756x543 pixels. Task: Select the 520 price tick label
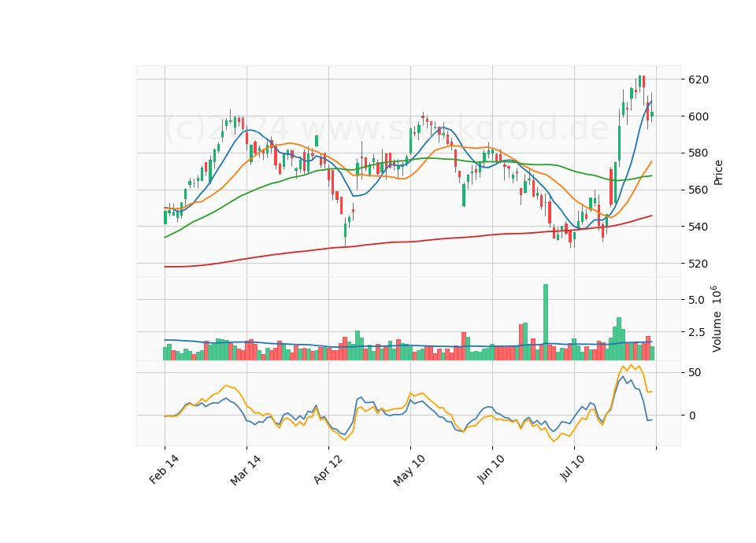pos(699,264)
